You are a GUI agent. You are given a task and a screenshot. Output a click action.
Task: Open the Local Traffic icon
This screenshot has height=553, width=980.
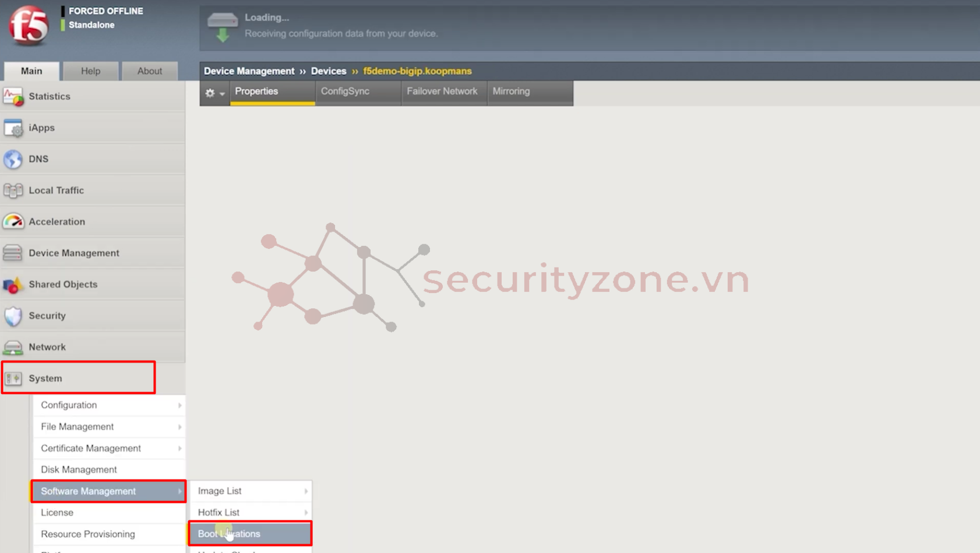[x=13, y=191]
